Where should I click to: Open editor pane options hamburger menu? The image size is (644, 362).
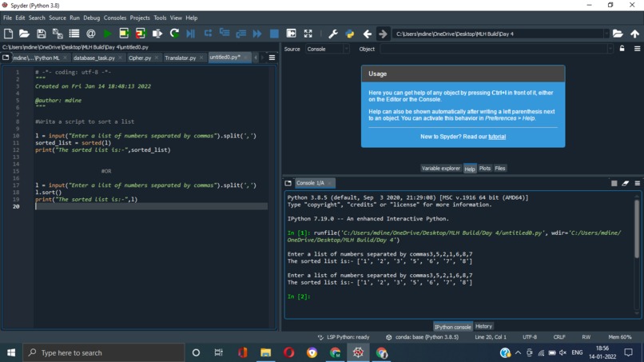coord(272,58)
